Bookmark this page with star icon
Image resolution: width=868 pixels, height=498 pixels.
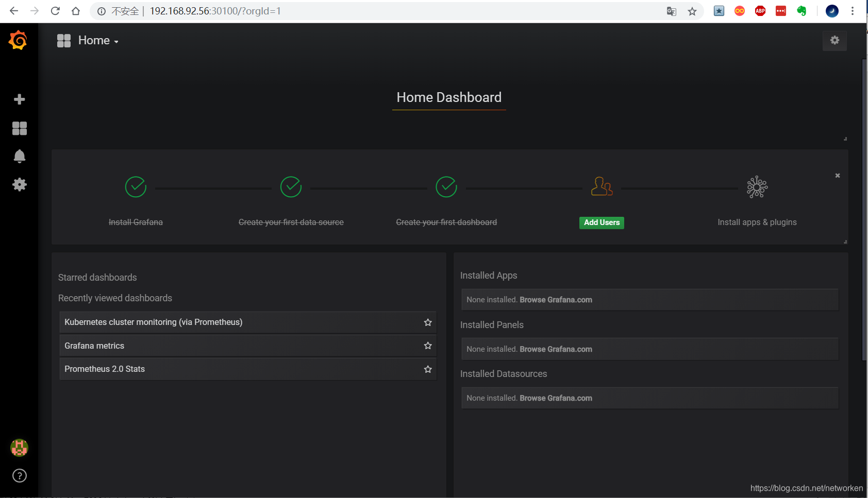(x=692, y=11)
